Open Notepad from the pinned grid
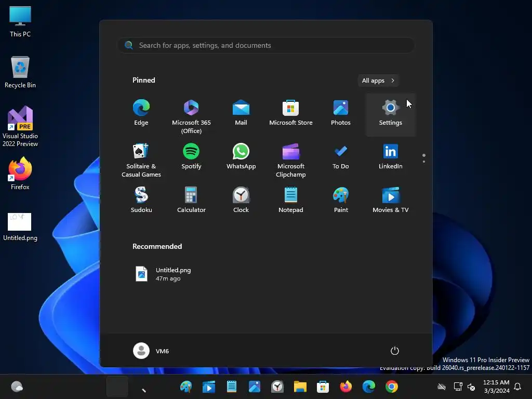Viewport: 532px width, 399px height. click(291, 200)
